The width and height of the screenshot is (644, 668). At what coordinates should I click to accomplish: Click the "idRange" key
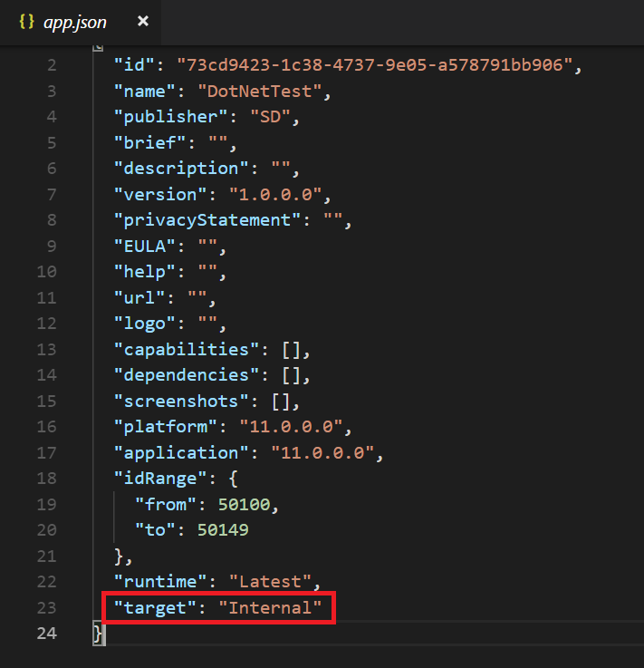(160, 479)
